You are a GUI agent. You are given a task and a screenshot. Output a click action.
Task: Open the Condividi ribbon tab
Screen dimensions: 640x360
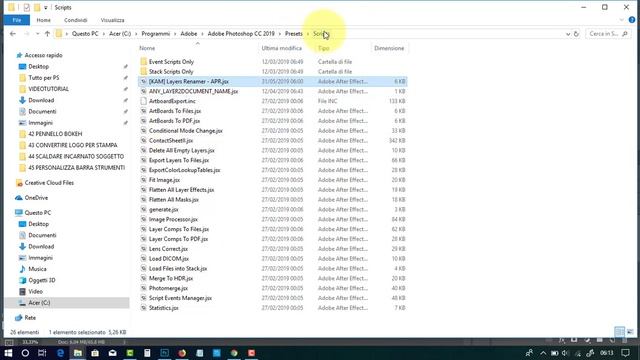tap(76, 20)
